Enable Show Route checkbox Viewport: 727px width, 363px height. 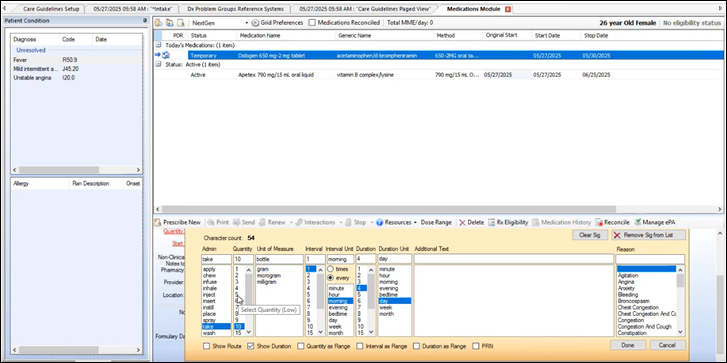pos(206,346)
